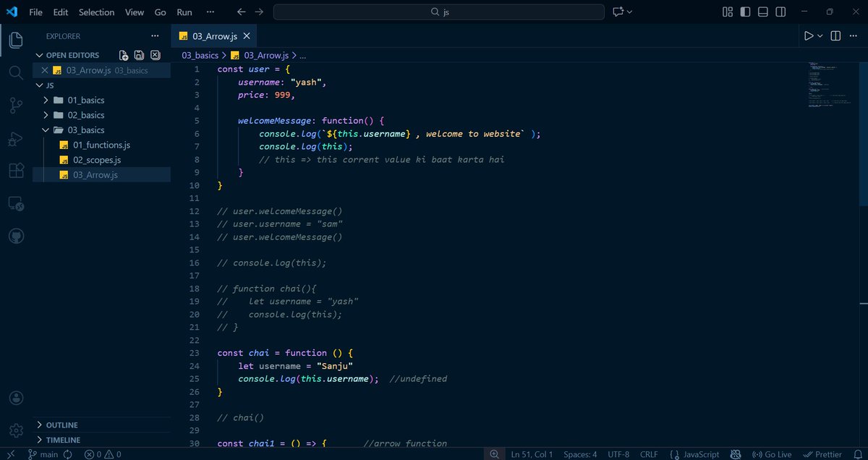Open 01_functions.js file
868x460 pixels.
[x=101, y=145]
